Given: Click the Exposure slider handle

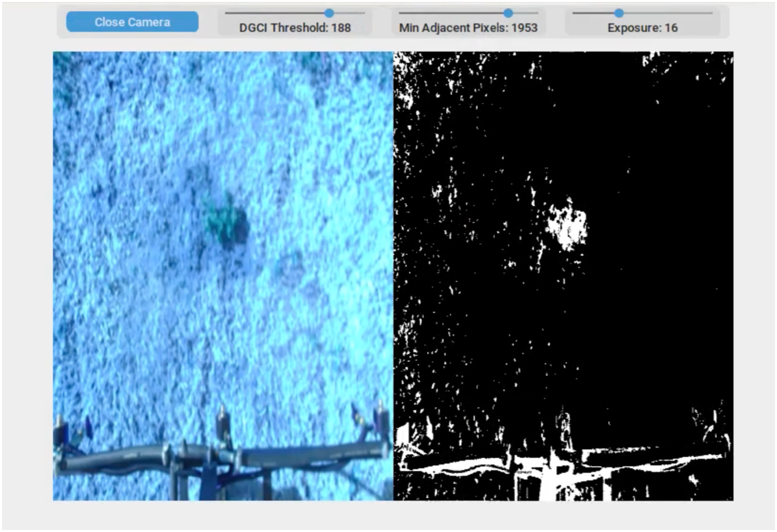Looking at the screenshot, I should [x=619, y=13].
